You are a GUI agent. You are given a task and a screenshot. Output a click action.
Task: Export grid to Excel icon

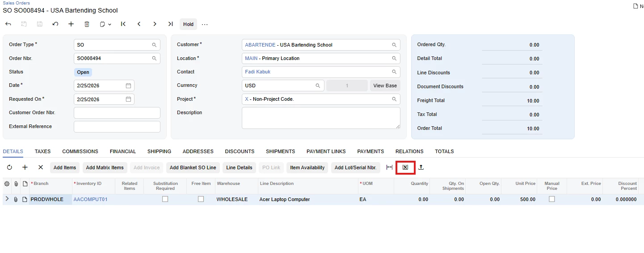click(405, 167)
